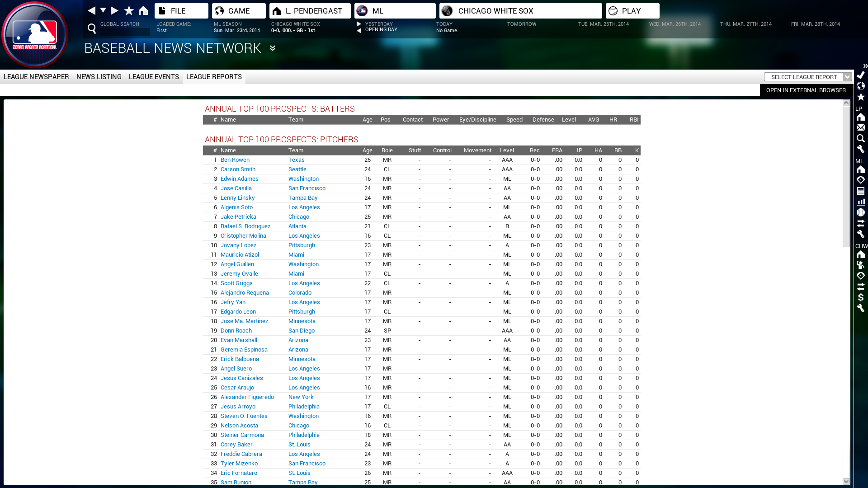Expand the right sidebar double-arrow
The height and width of the screenshot is (488, 868).
tap(865, 66)
